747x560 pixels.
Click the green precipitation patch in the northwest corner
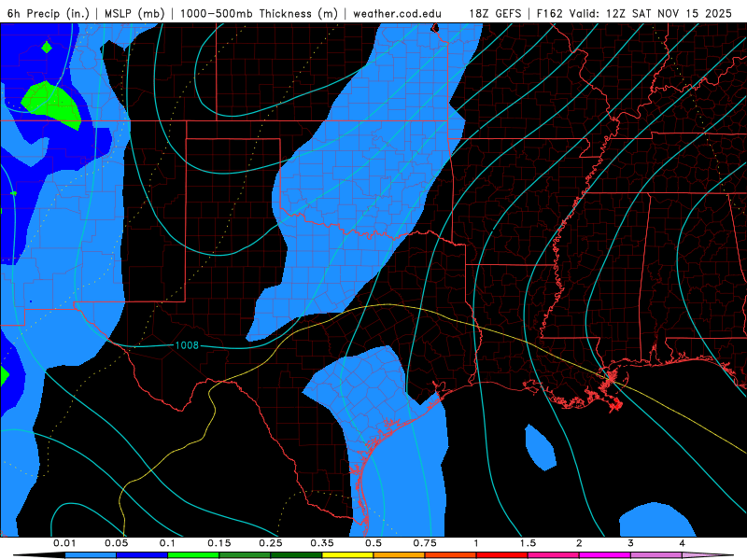click(52, 105)
